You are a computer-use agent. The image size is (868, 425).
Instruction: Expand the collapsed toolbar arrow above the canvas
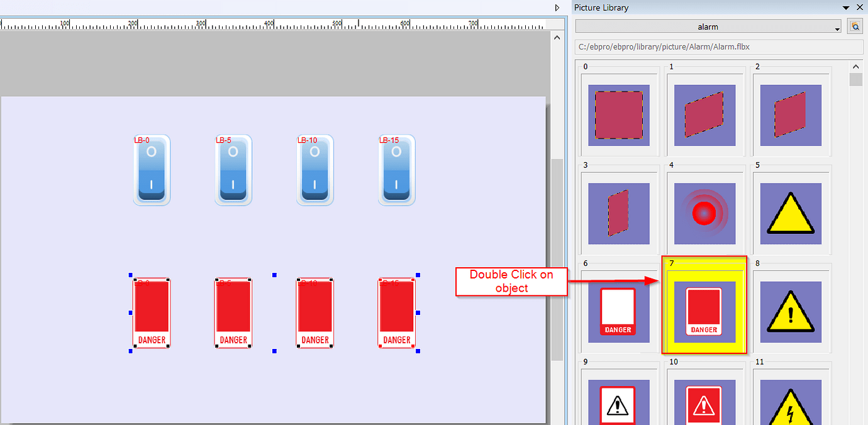pos(557,8)
